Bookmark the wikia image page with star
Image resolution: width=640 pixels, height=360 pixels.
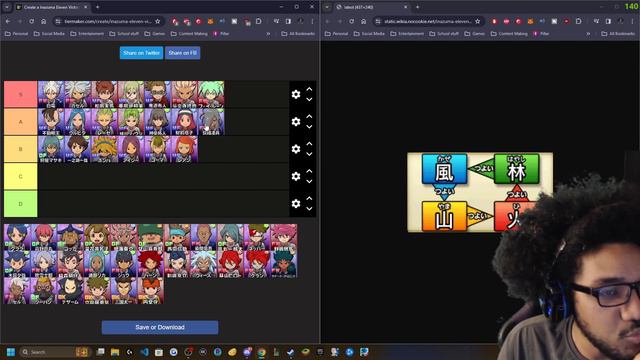tap(478, 21)
